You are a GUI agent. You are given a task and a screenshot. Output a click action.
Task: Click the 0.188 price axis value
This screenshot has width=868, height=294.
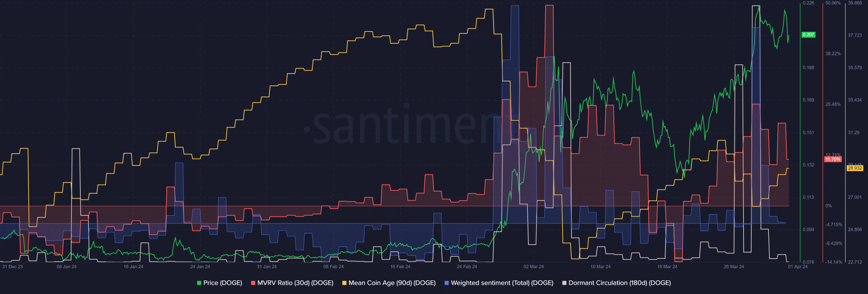(x=808, y=67)
